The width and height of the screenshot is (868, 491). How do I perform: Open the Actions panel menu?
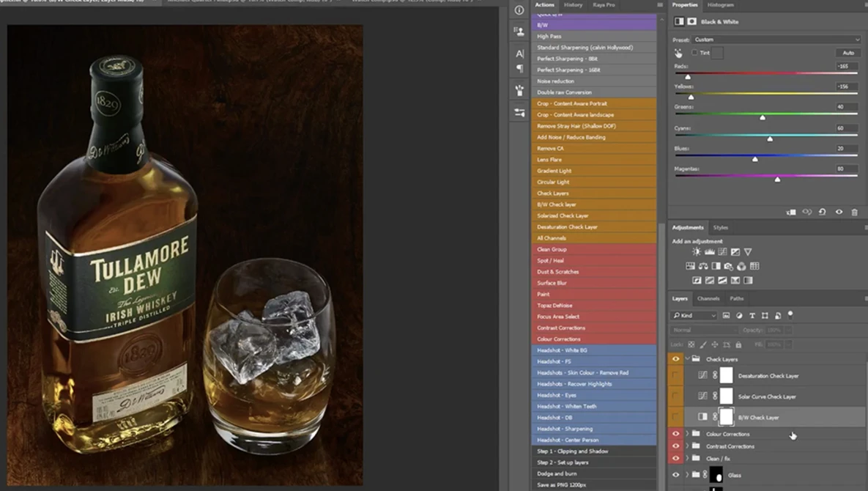coord(660,5)
